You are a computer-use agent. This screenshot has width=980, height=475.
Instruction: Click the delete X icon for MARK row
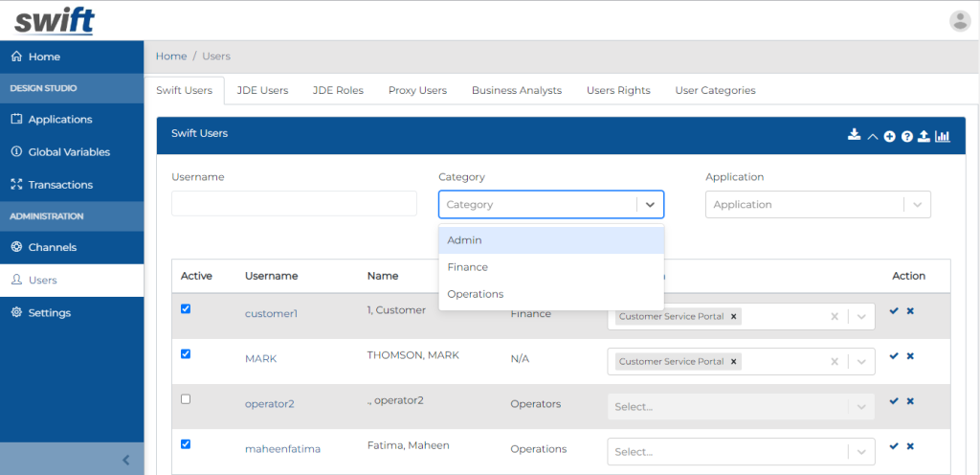910,355
